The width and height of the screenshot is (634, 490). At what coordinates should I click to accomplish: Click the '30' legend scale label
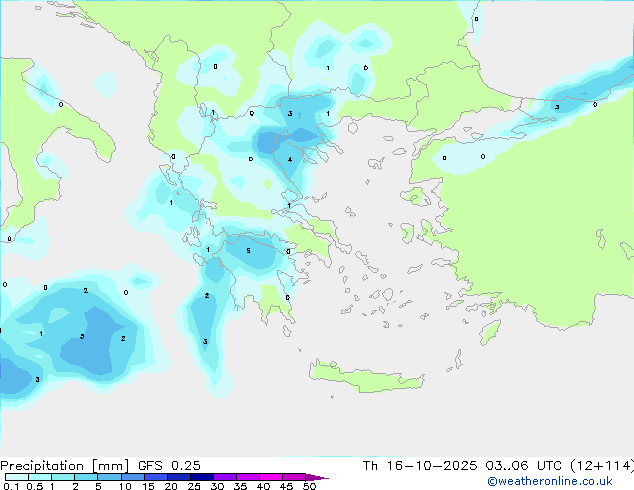pyautogui.click(x=217, y=486)
